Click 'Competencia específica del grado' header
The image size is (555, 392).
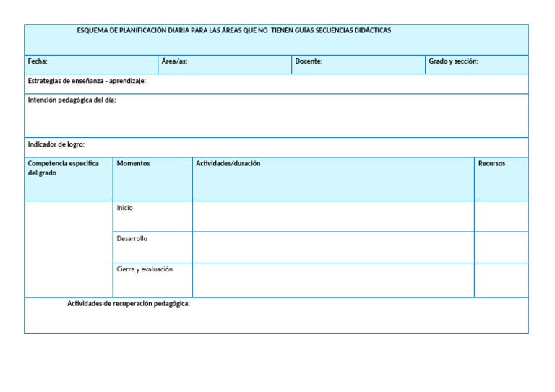(x=69, y=179)
